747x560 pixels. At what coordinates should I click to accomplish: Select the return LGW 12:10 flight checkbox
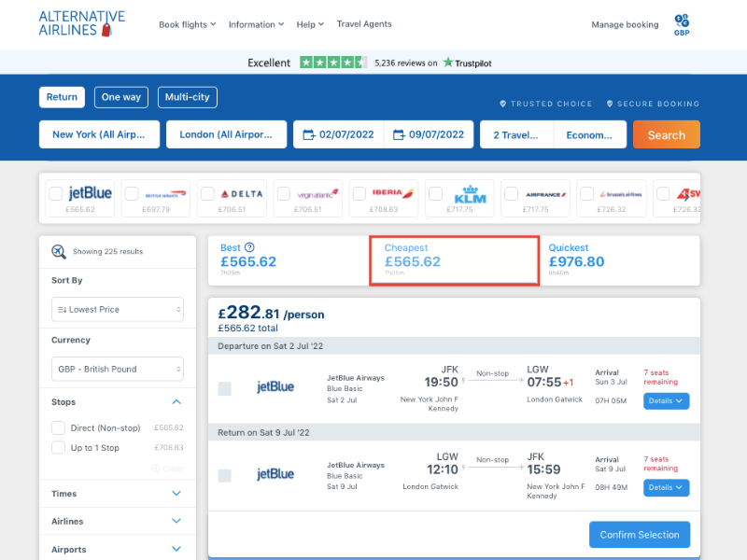point(224,476)
